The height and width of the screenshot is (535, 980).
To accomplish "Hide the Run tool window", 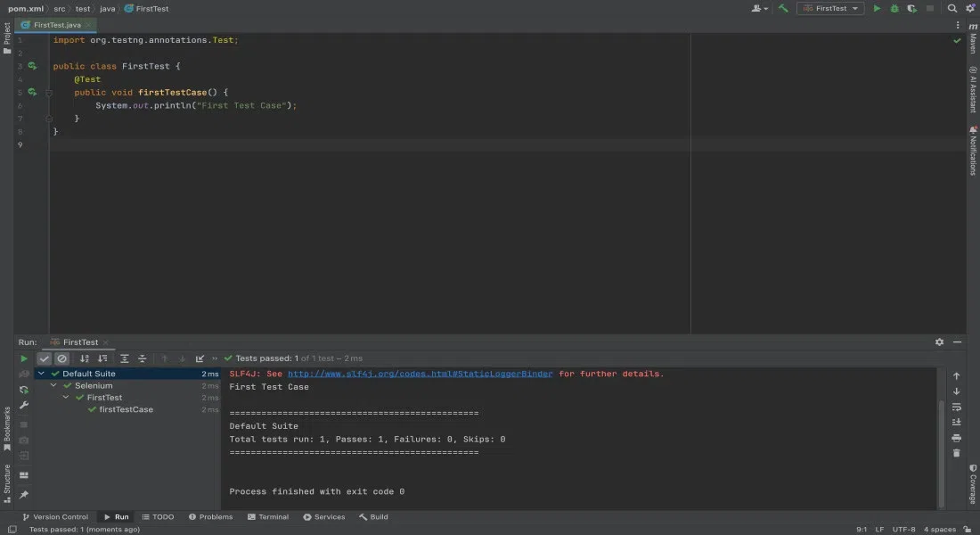I will pos(957,342).
